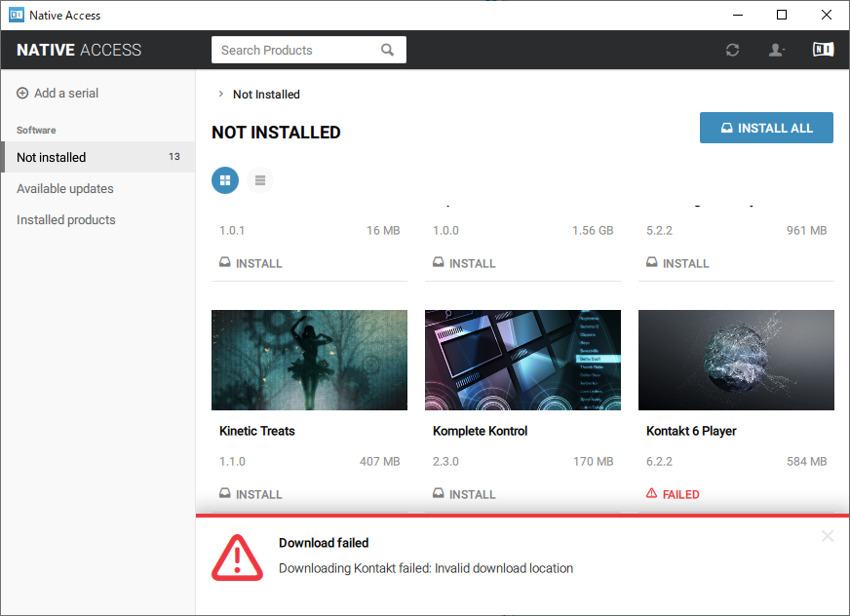Minimize the Native Access window
Viewport: 850px width, 616px height.
point(738,15)
